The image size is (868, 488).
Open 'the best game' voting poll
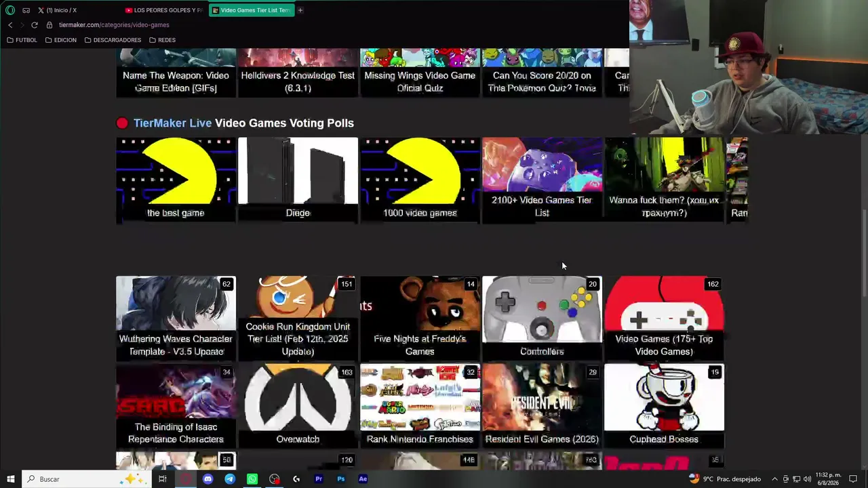(176, 180)
